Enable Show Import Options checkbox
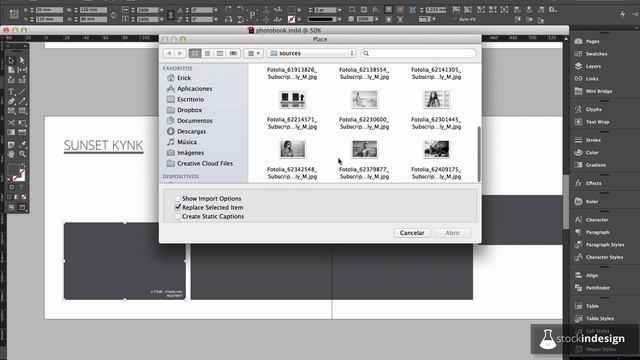Image resolution: width=640 pixels, height=360 pixels. point(178,198)
